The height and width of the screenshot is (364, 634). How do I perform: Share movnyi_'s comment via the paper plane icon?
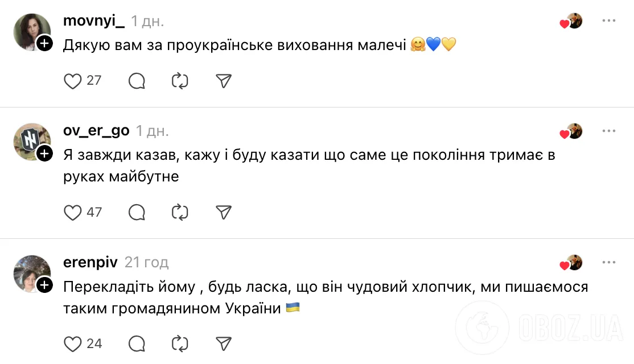[223, 81]
